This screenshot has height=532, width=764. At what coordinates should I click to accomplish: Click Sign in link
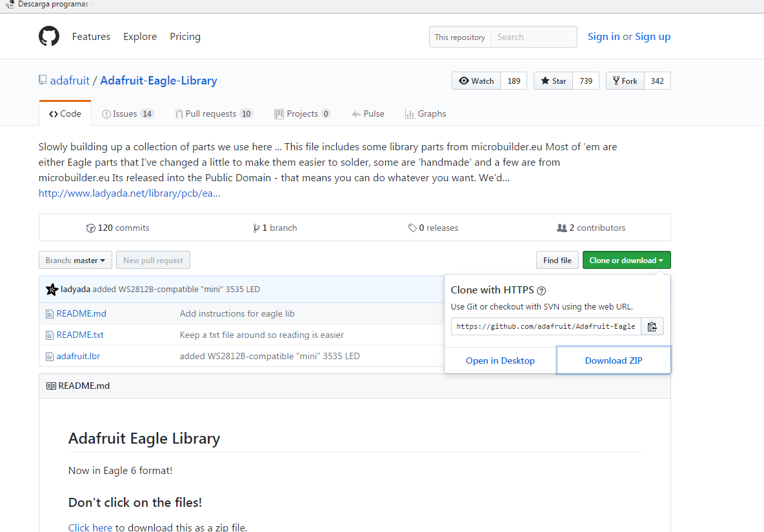coord(603,37)
